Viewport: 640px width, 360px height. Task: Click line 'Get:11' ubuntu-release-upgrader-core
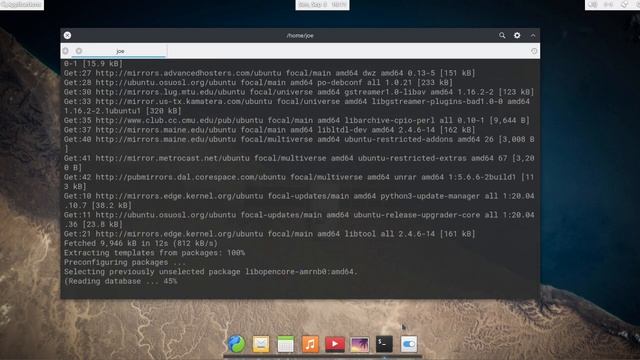tap(299, 215)
